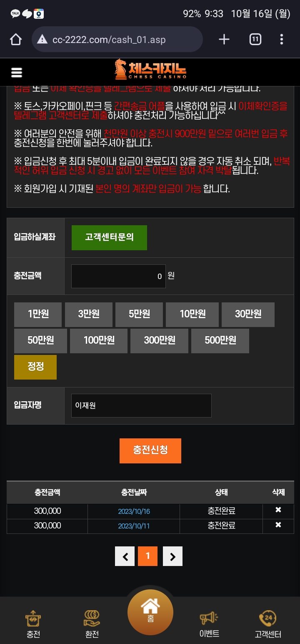Tap the Chess Casino logo
Viewport: 300px width, 644px height.
pyautogui.click(x=150, y=69)
